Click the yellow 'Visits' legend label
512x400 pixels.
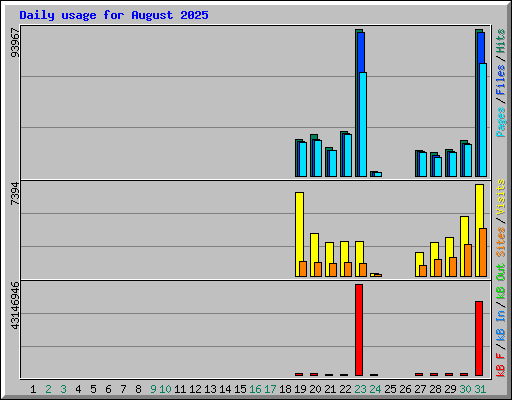(x=501, y=197)
